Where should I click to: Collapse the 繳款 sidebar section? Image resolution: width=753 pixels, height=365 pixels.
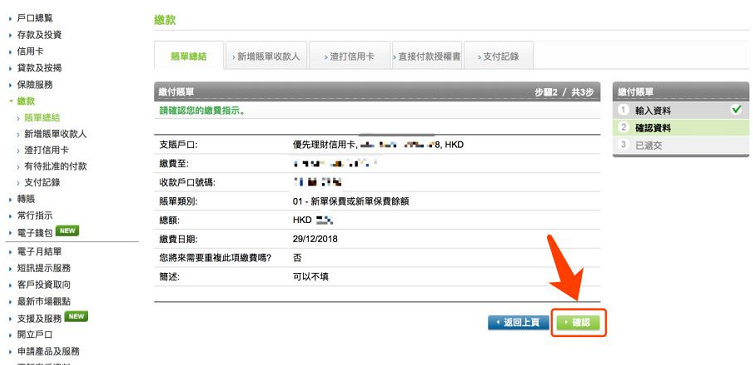click(x=26, y=101)
